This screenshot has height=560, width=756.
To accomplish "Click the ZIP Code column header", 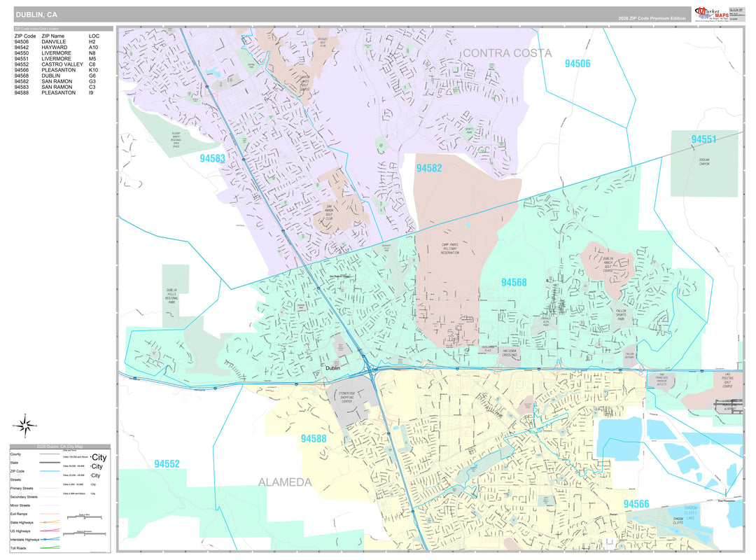I will pos(25,36).
